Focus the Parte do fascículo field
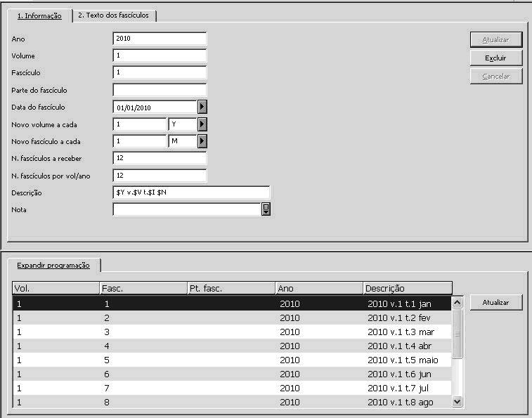The width and height of the screenshot is (532, 418). [160, 90]
